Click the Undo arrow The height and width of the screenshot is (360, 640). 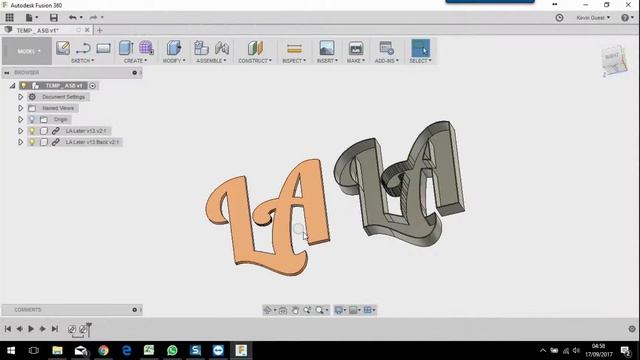[73, 17]
